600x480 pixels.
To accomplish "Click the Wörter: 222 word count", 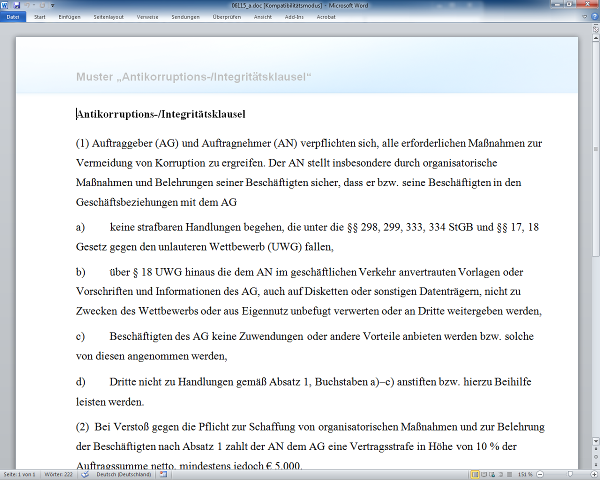I will 58,472.
